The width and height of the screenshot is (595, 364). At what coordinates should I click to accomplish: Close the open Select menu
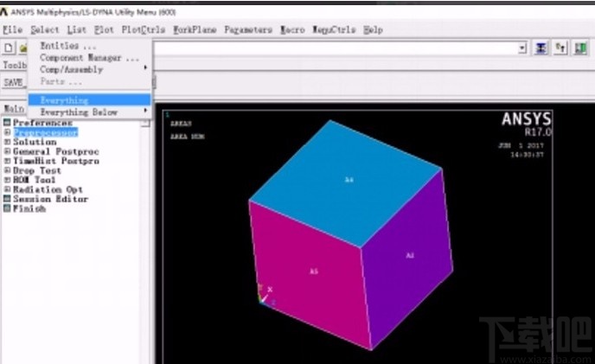(x=45, y=29)
